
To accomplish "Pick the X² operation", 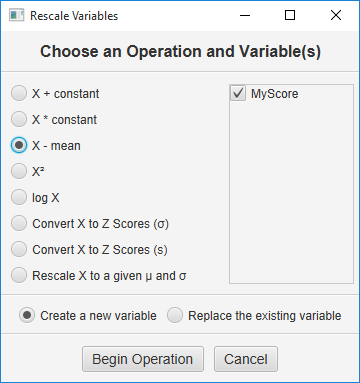I will (x=19, y=171).
